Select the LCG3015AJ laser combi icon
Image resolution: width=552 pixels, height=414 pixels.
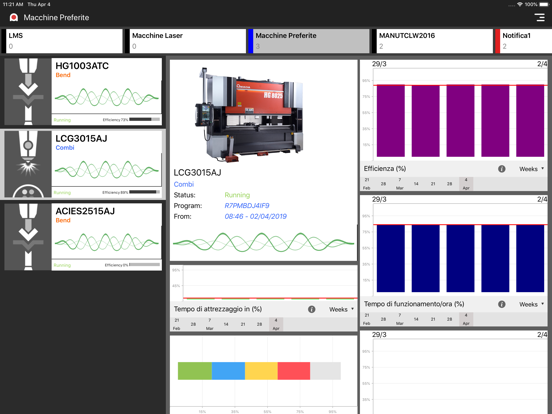pos(28,164)
